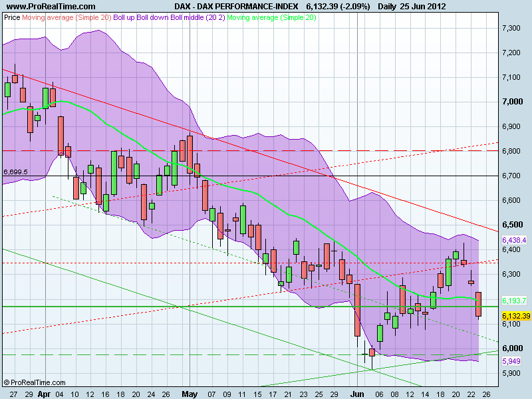Click the Jun month label on time axis

(357, 394)
